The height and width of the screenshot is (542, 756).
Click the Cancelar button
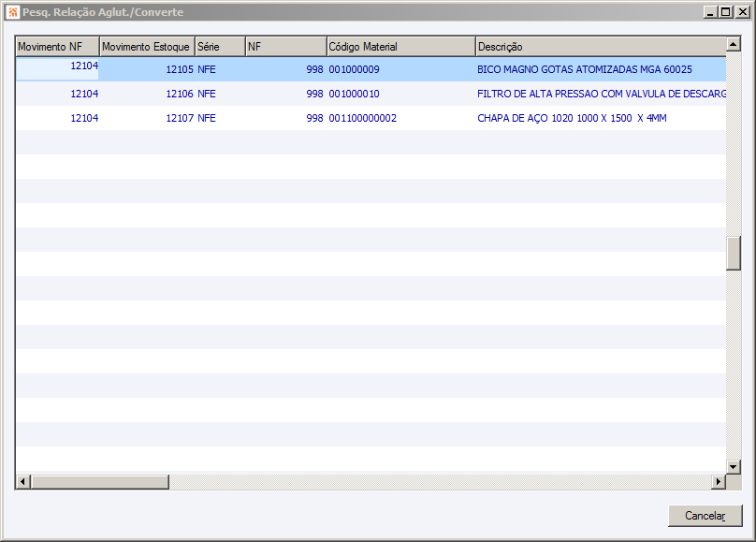click(x=705, y=516)
